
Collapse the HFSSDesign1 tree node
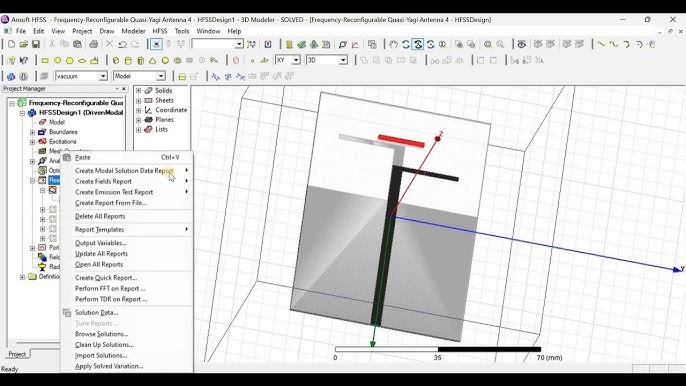(x=22, y=113)
